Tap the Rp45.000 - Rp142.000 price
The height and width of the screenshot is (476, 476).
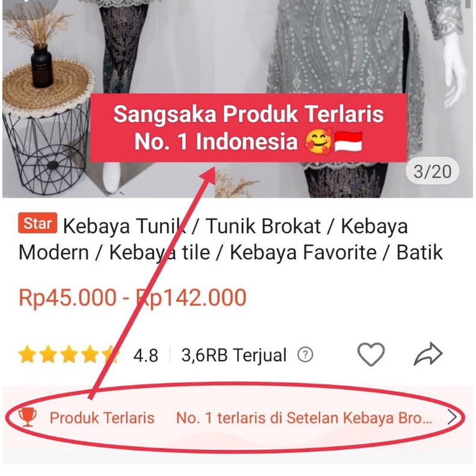132,297
